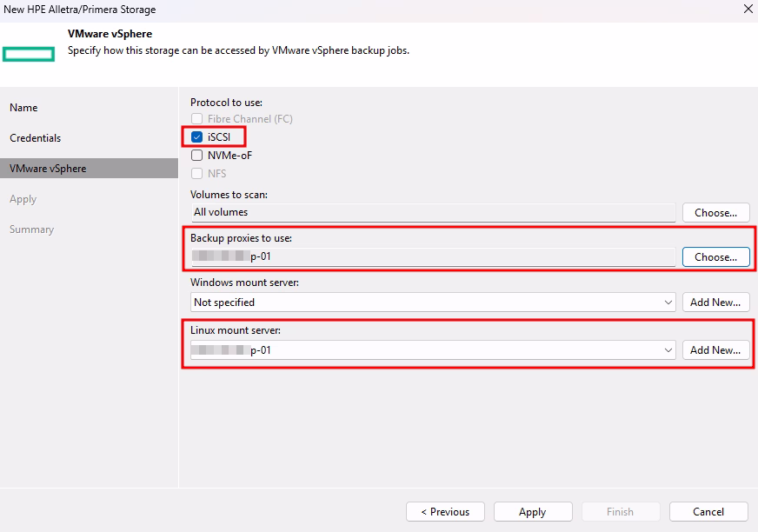Go back with the Previous button
758x532 pixels.
445,512
